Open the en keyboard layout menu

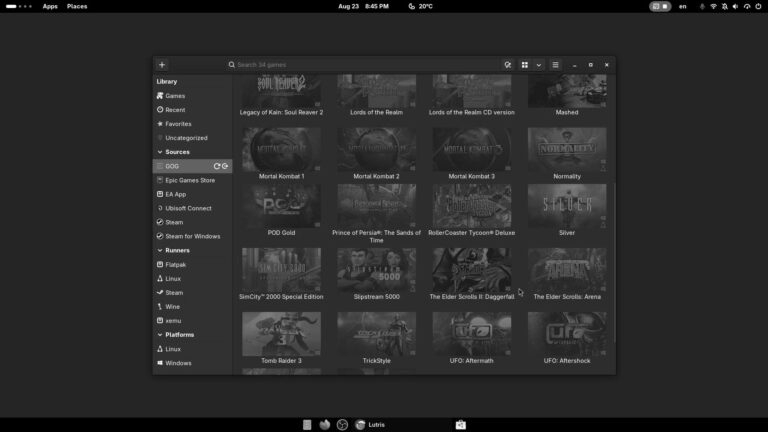point(682,6)
